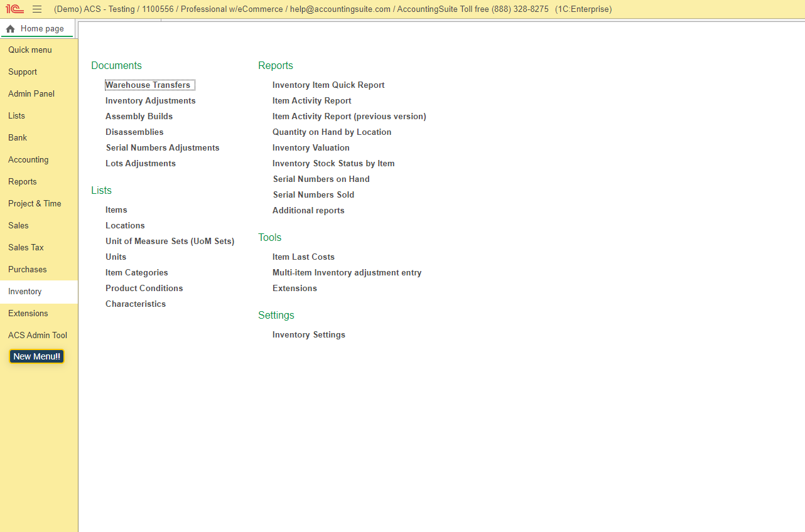Click the Tools section heading
805x532 pixels.
tap(270, 238)
